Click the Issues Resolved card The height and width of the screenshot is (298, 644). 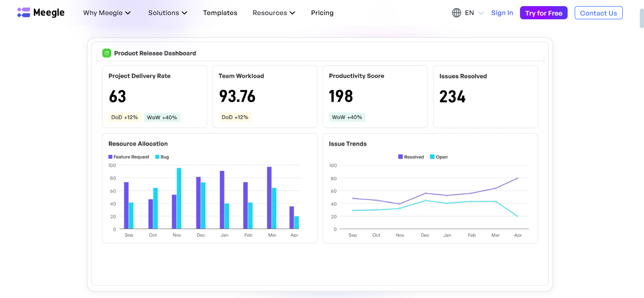point(485,97)
